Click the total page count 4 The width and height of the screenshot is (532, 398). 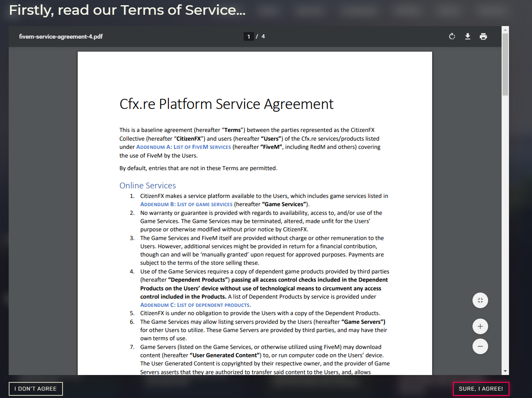(263, 36)
